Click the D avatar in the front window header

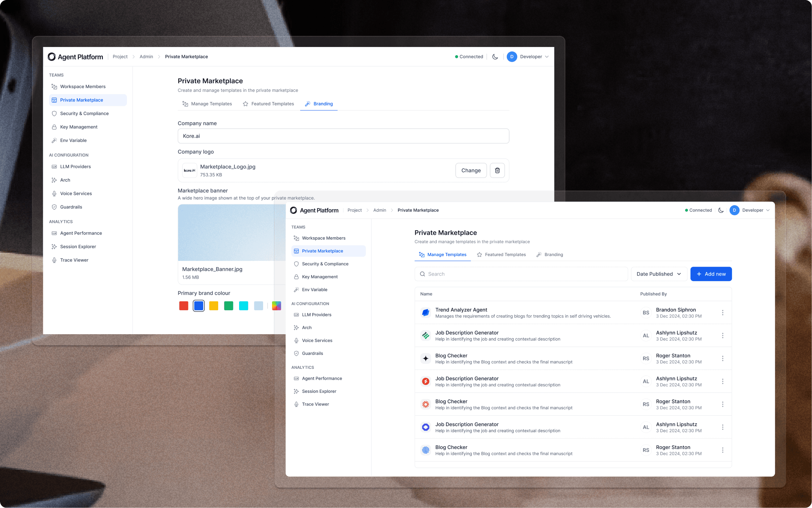[734, 210]
